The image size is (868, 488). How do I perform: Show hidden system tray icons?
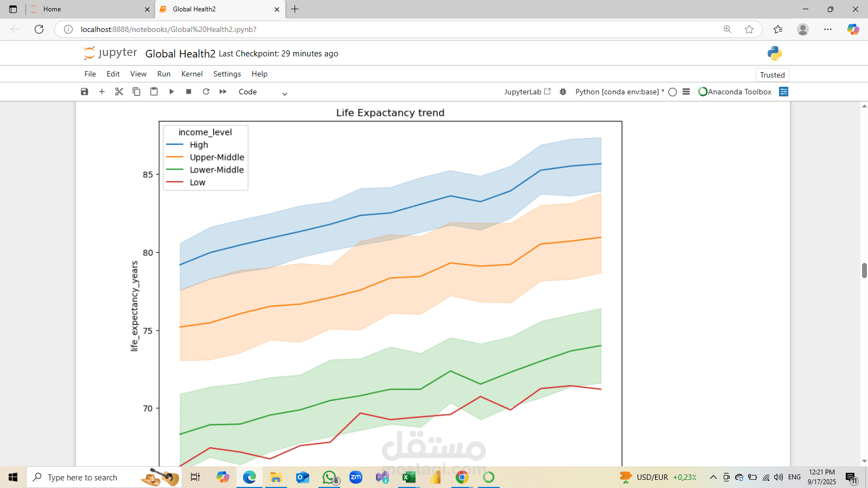[x=713, y=477]
